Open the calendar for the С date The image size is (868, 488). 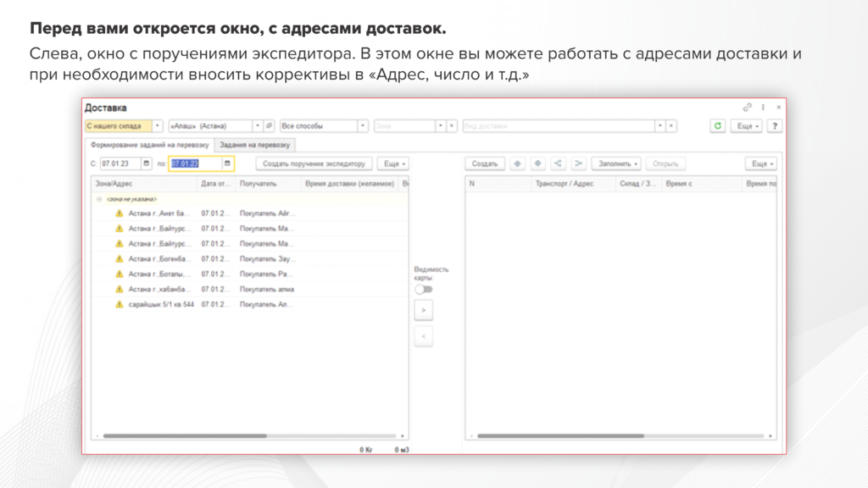[146, 164]
